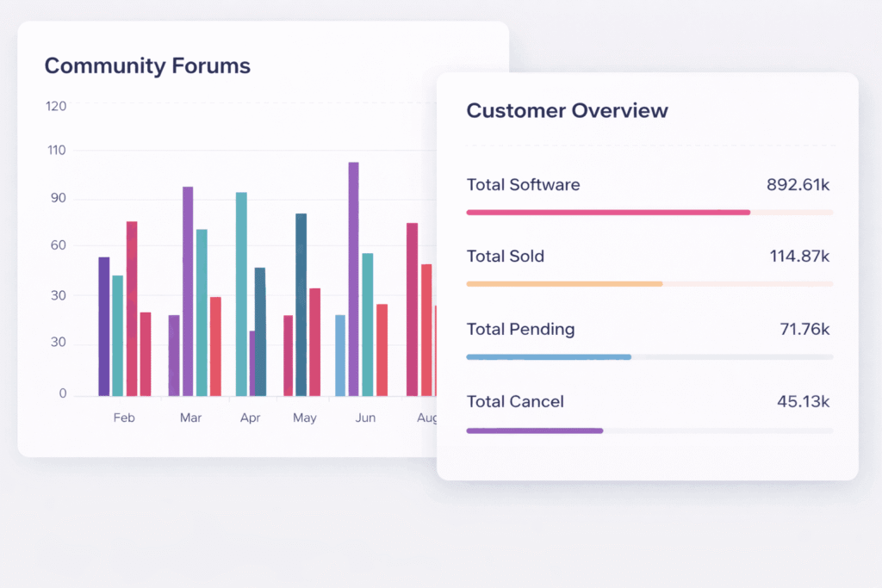Select the Total Software label
The width and height of the screenshot is (882, 588).
point(523,184)
